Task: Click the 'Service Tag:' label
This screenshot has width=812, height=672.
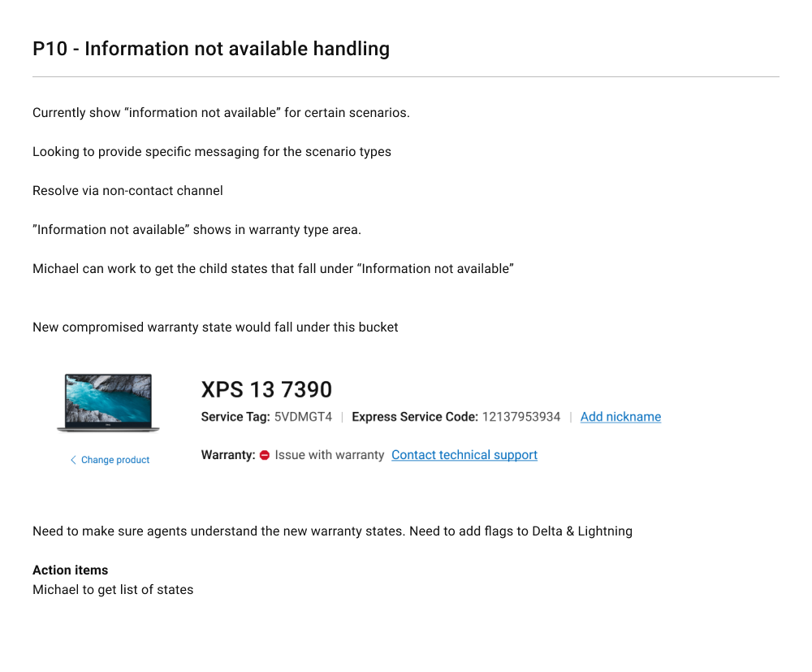Action: 235,417
